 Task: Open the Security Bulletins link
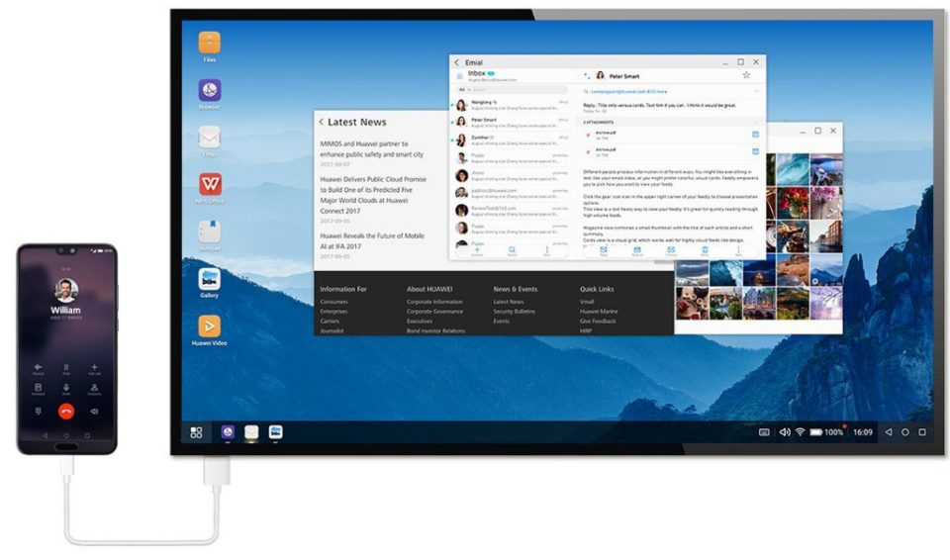(x=514, y=311)
